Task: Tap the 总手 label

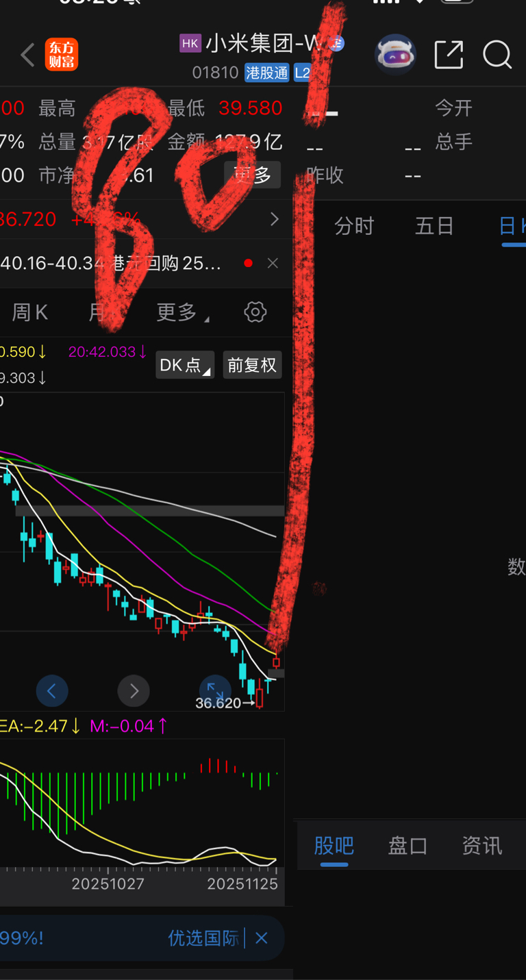Action: [453, 142]
